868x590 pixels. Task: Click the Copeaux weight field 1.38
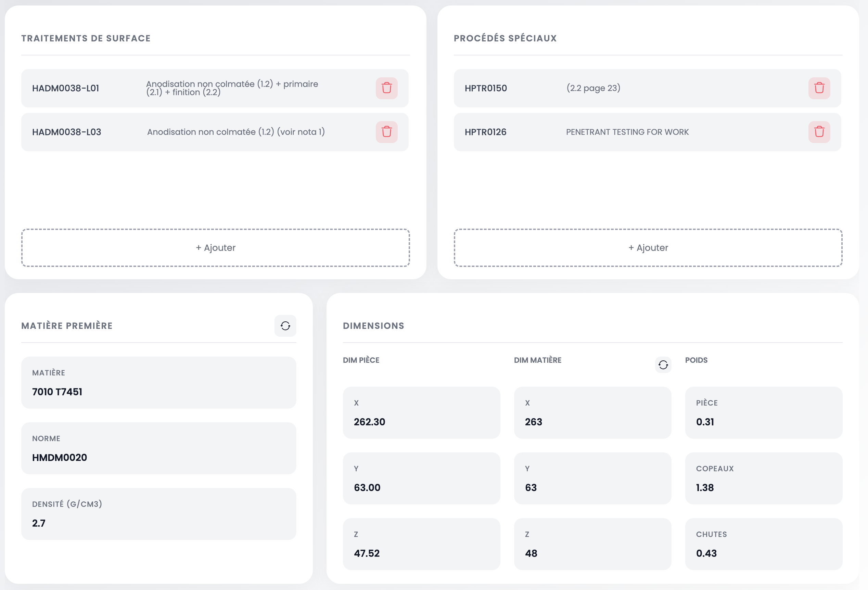click(763, 487)
